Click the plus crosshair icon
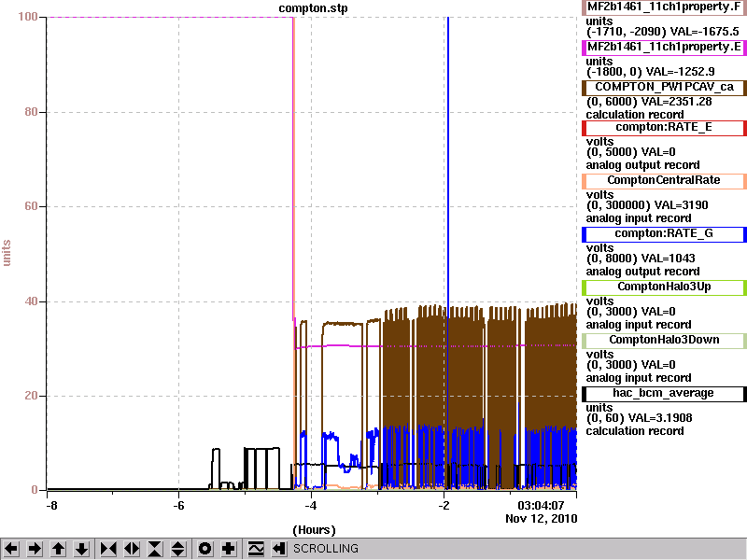The width and height of the screenshot is (747, 560). (229, 549)
